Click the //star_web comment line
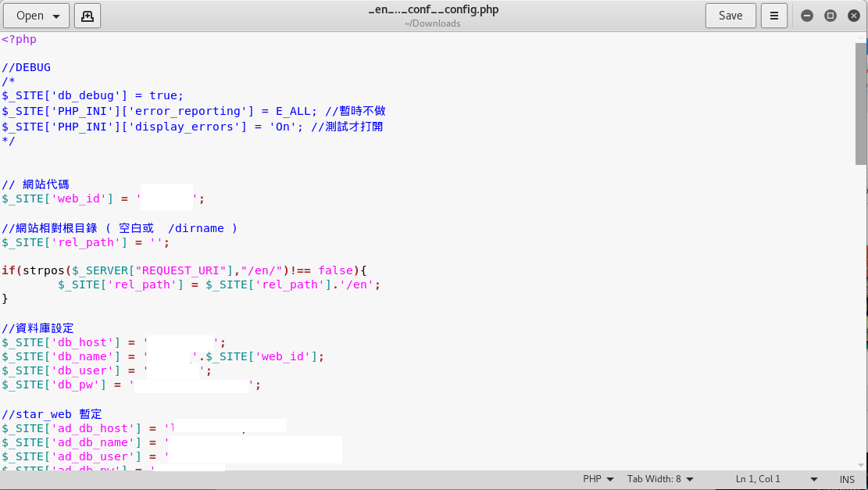Viewport: 868px width, 490px height. 52,414
